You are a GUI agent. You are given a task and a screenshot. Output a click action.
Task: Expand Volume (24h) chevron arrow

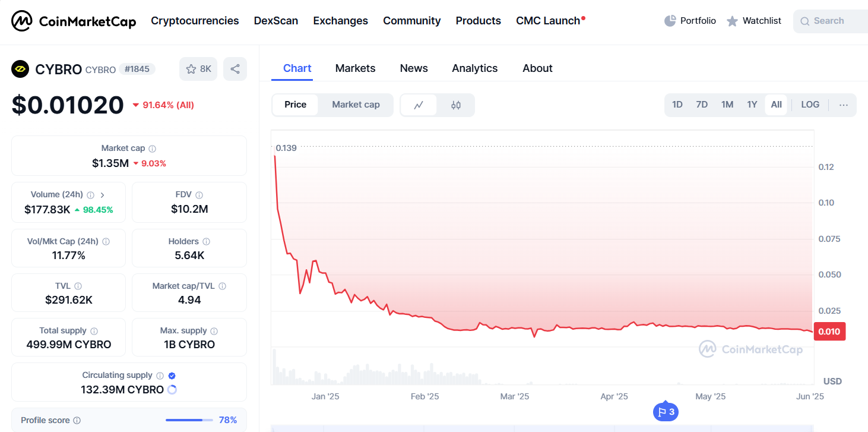click(x=102, y=195)
